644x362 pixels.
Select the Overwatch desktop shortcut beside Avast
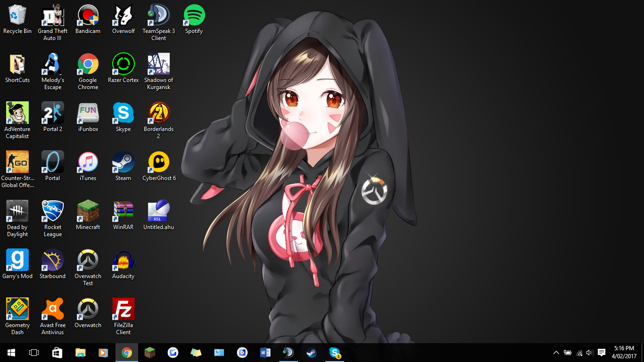click(x=88, y=314)
